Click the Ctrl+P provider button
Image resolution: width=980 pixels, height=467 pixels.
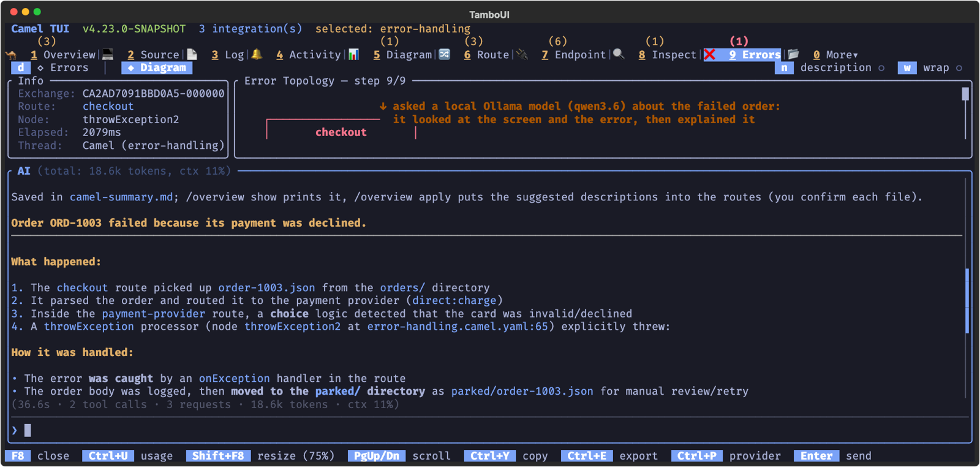click(726, 455)
